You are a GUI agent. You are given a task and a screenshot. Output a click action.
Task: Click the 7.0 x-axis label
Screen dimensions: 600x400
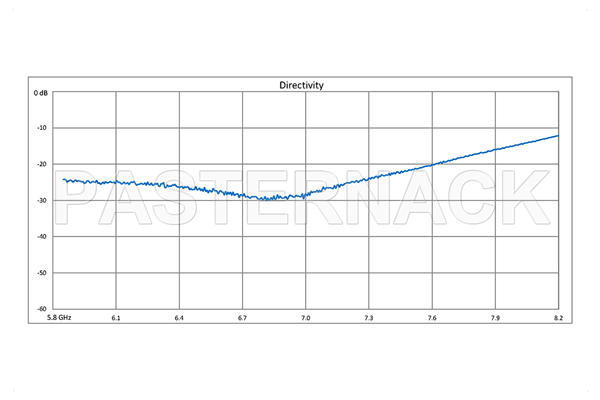pyautogui.click(x=305, y=317)
